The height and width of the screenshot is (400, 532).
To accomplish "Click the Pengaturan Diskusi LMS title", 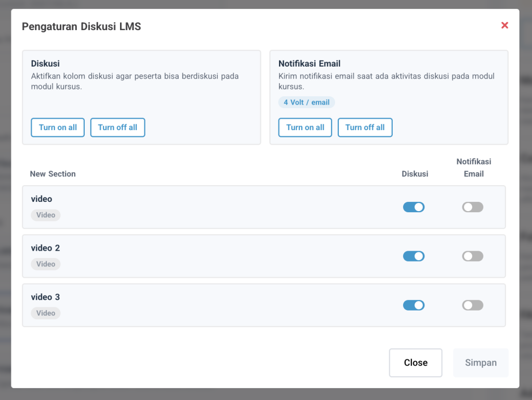I will (82, 27).
